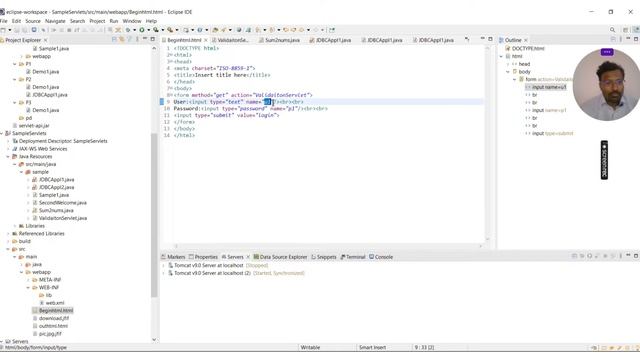Screen dimensions: 640x360
Task: Maximize the Servers bottom panel
Action: (636, 256)
